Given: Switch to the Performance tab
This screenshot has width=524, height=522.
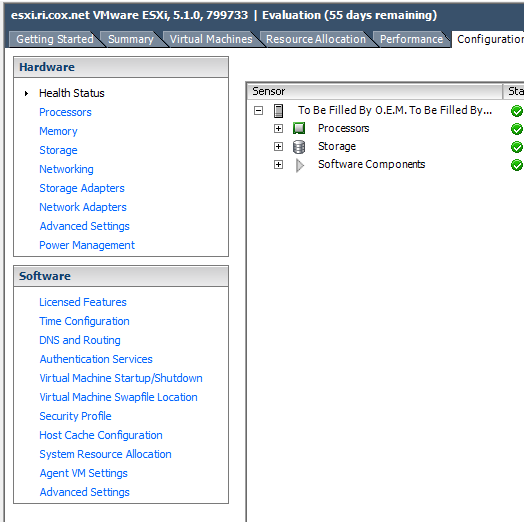Looking at the screenshot, I should [x=411, y=39].
